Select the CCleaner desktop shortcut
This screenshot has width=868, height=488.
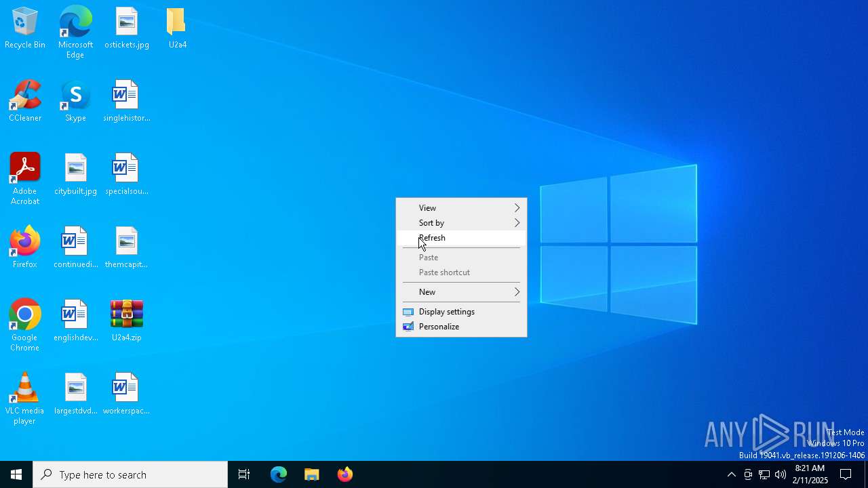pos(25,102)
